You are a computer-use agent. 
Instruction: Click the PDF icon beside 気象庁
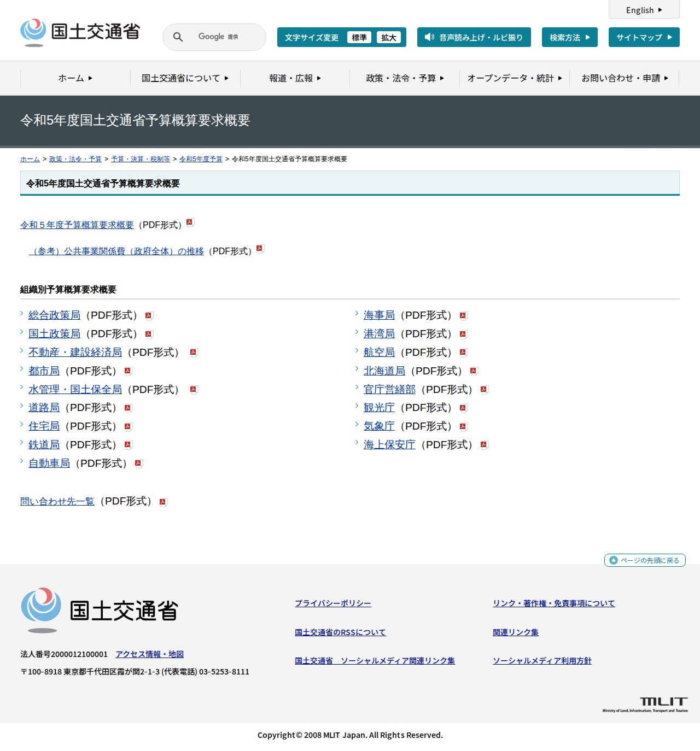(x=464, y=426)
